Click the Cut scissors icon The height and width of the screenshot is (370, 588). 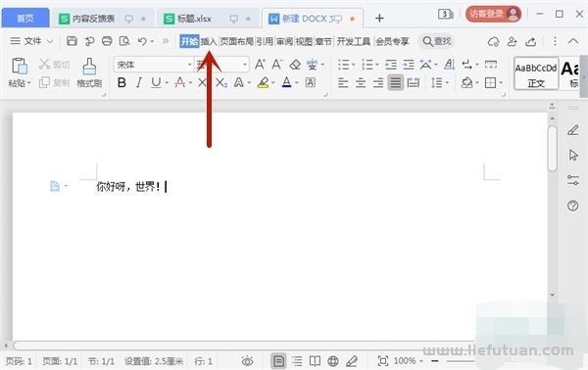click(45, 64)
